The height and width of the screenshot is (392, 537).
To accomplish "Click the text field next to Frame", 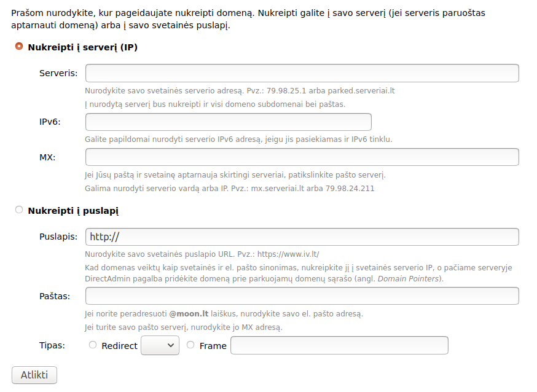I will click(x=339, y=345).
